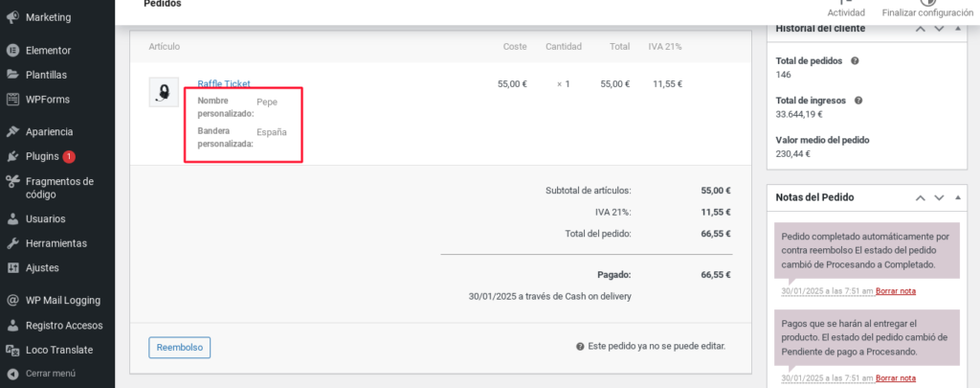Select the custom flag value España
This screenshot has width=980, height=388.
tap(272, 132)
